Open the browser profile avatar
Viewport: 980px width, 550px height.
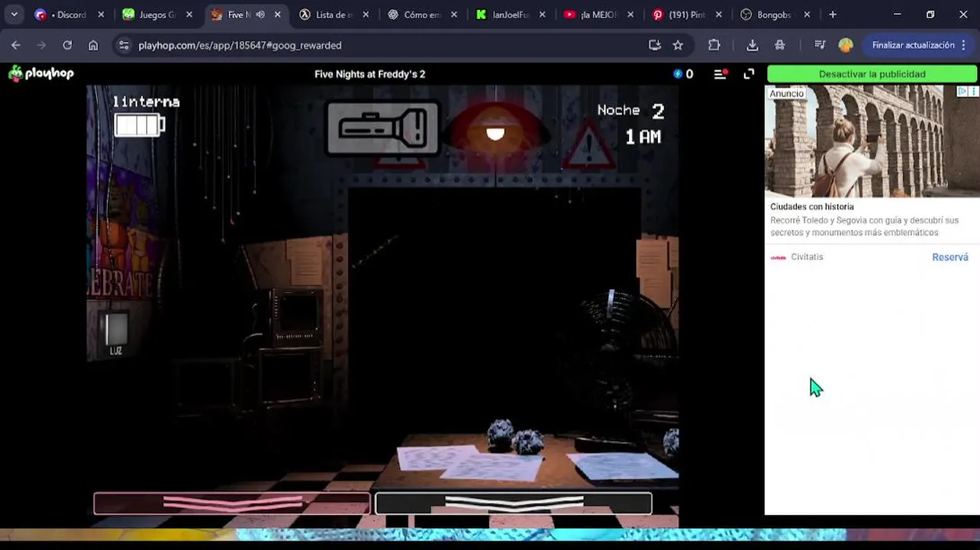pyautogui.click(x=846, y=45)
